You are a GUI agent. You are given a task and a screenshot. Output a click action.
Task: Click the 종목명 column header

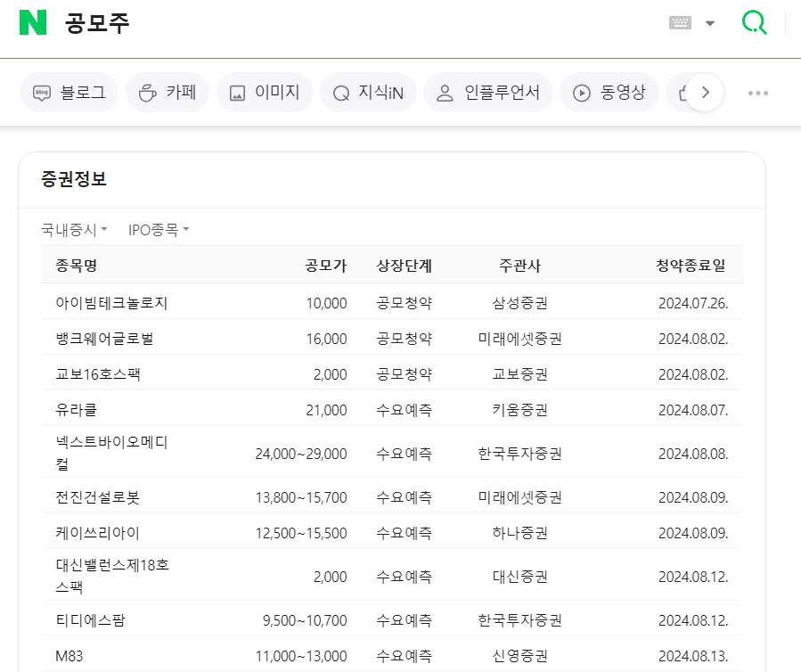[x=76, y=266]
